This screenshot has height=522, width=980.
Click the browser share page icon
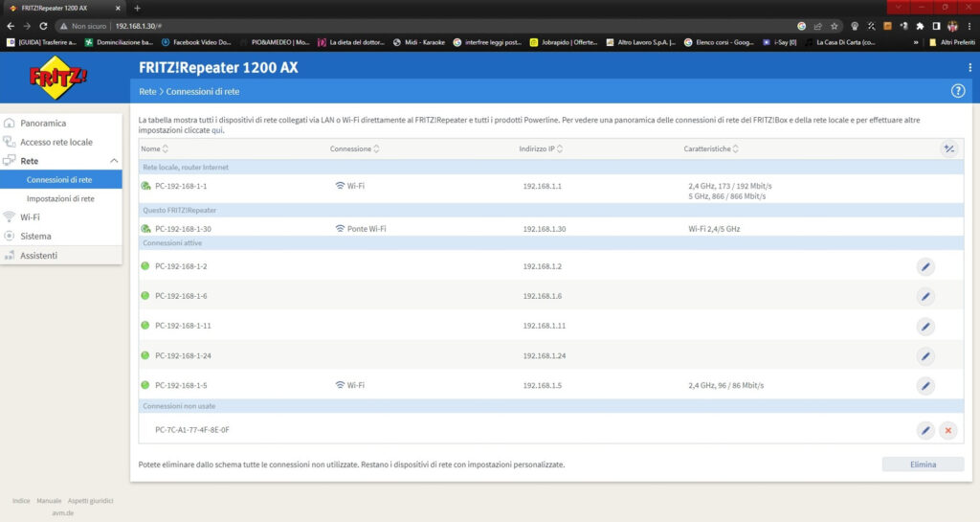point(817,26)
